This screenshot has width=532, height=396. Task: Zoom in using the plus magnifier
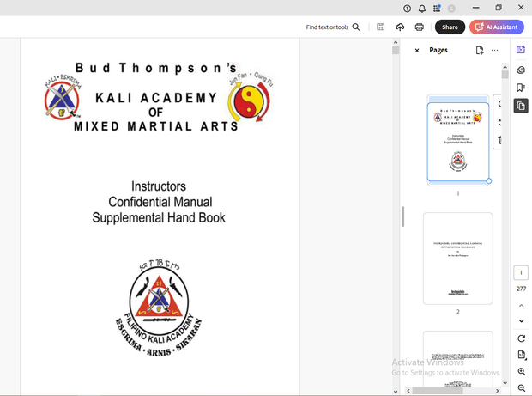(522, 372)
